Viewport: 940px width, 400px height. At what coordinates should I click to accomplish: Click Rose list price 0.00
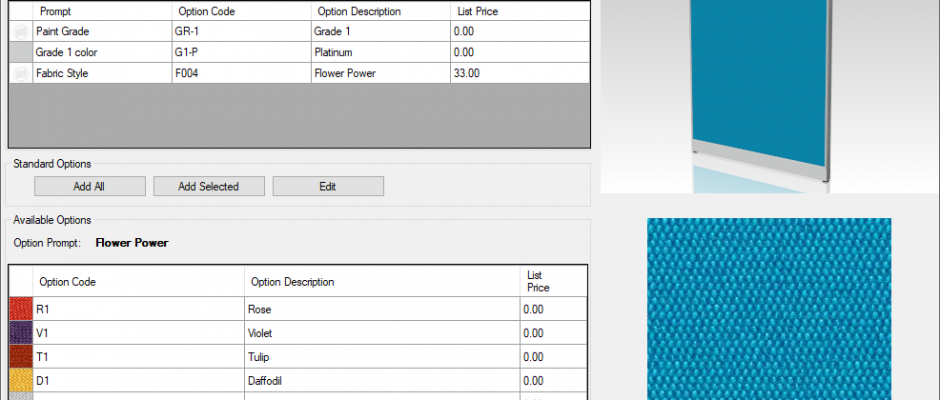(x=553, y=309)
